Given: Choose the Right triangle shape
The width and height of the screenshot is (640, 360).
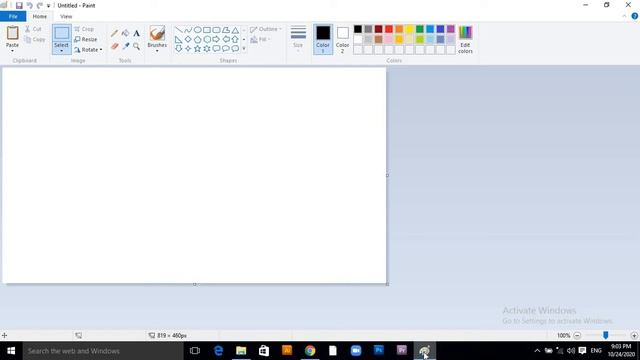Looking at the screenshot, I should click(x=179, y=39).
